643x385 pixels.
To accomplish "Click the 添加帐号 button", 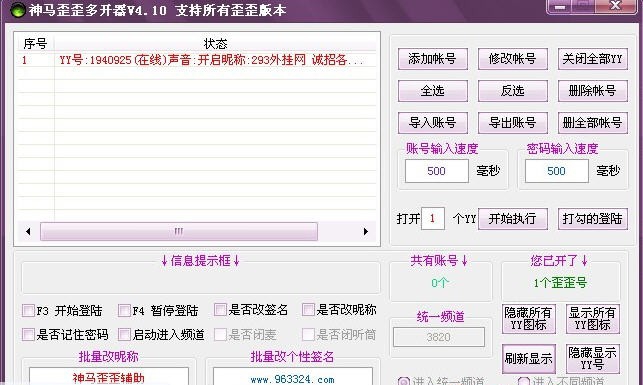I will pyautogui.click(x=433, y=59).
